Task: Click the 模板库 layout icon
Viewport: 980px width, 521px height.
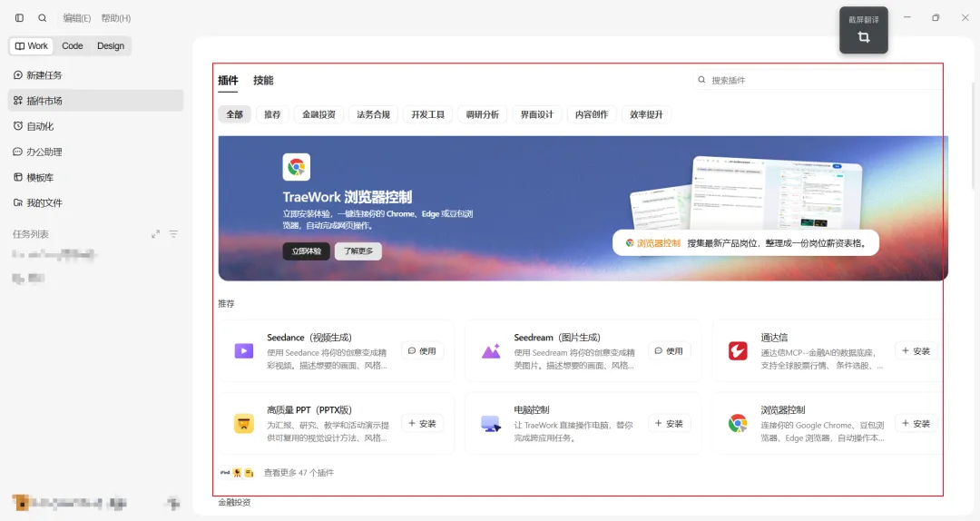Action: tap(18, 177)
